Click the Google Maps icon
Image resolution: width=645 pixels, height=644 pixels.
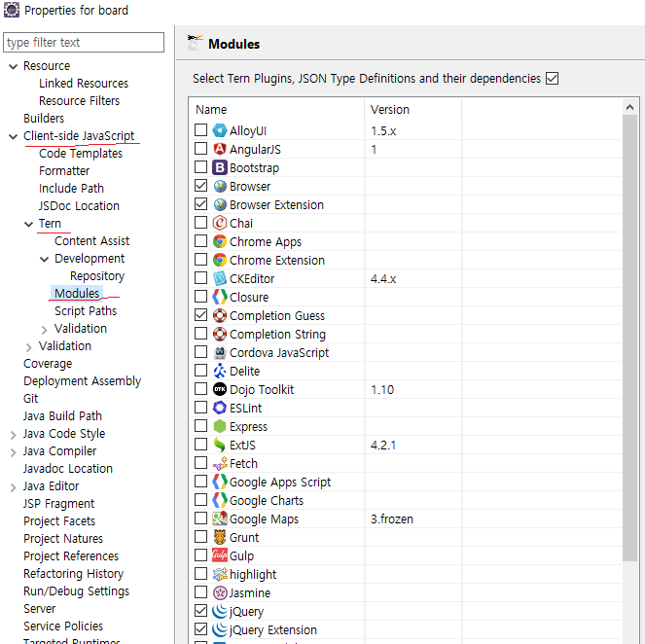pos(220,519)
